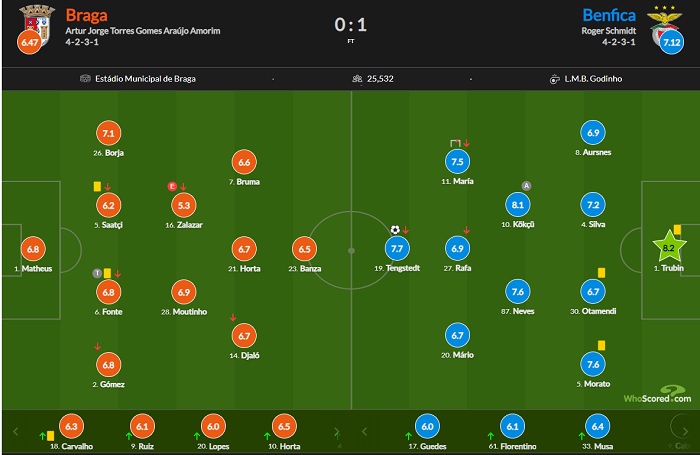Click the goal ball icon on Tengstedt
This screenshot has width=700, height=455.
[x=395, y=229]
